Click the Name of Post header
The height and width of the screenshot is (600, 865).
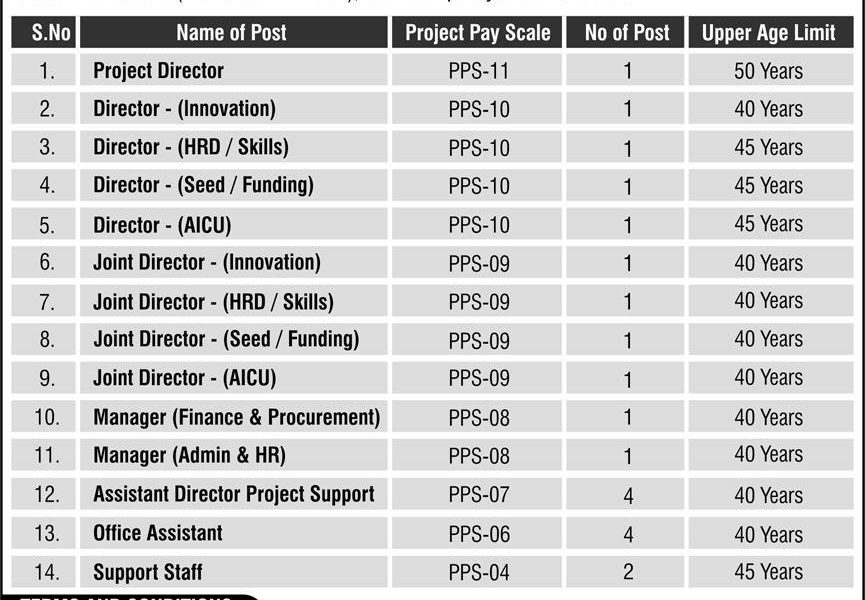click(232, 32)
